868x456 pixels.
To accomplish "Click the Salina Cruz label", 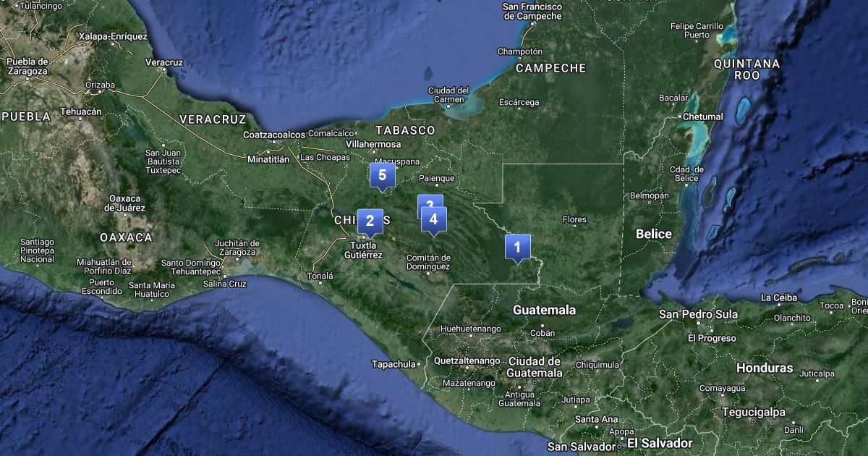I will [x=225, y=284].
